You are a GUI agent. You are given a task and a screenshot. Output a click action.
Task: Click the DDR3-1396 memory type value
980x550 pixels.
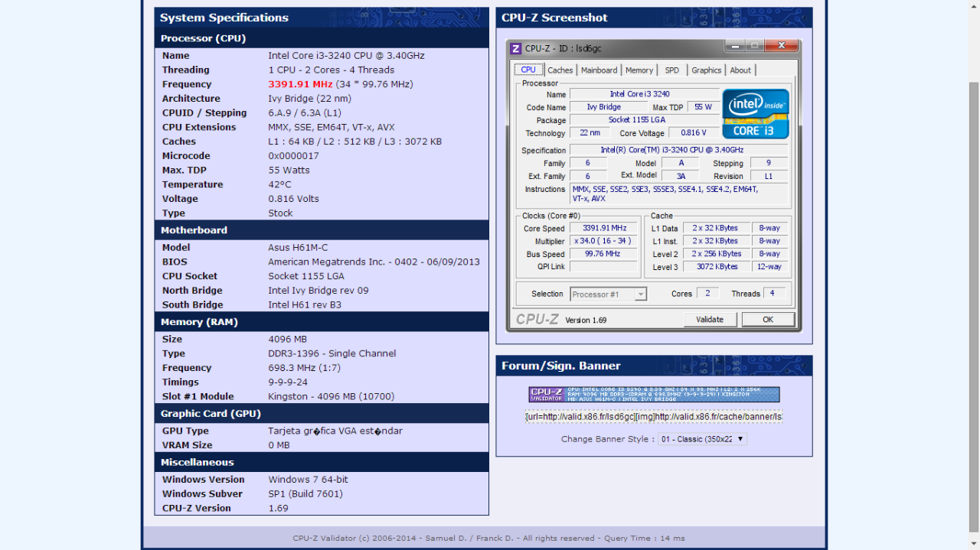click(x=332, y=353)
